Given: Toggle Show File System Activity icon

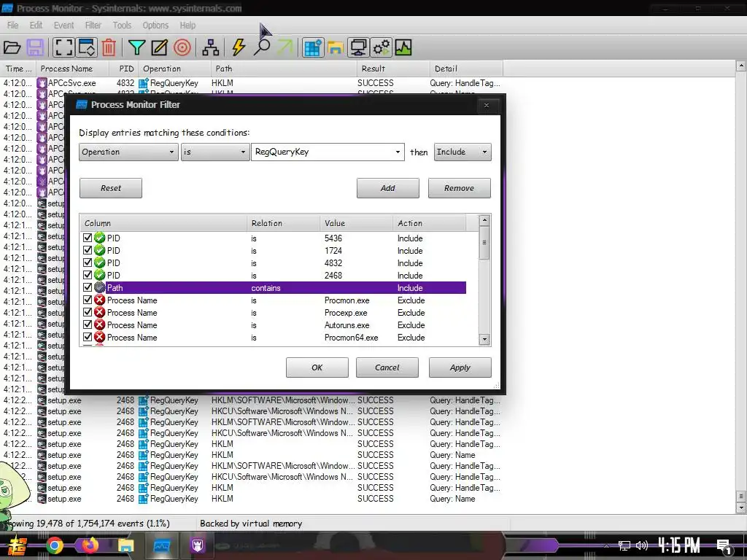Looking at the screenshot, I should point(336,47).
